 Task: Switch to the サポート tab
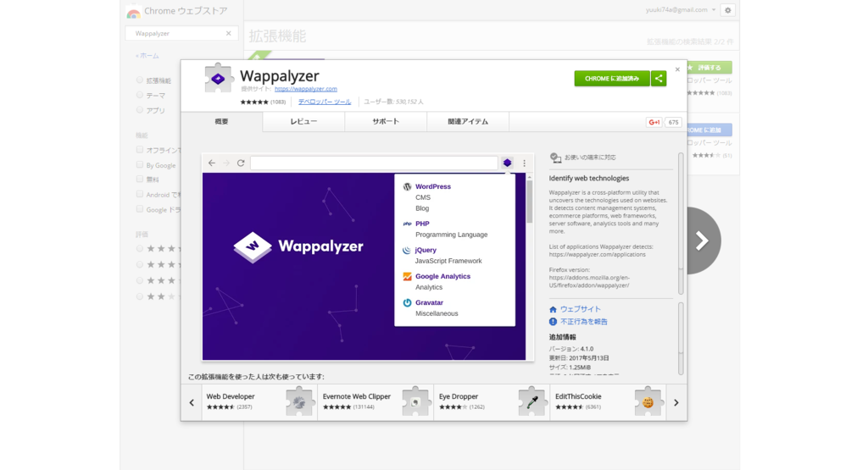[x=386, y=122]
